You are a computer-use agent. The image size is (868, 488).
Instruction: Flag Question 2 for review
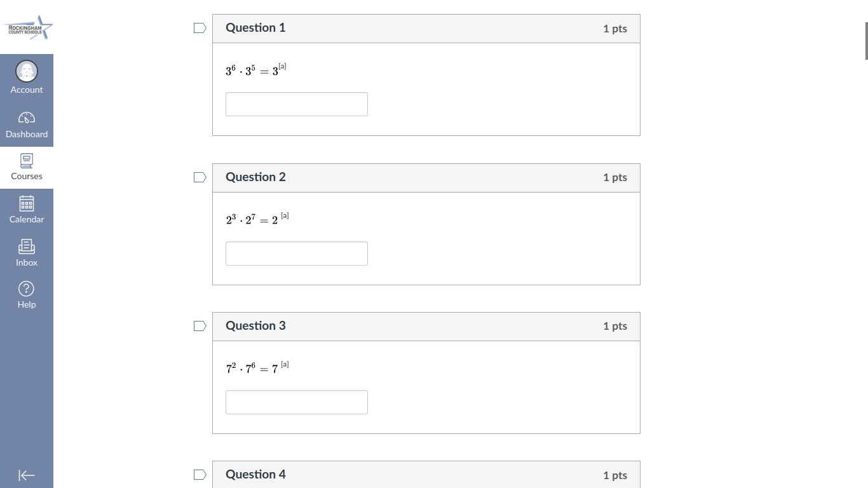pos(200,177)
